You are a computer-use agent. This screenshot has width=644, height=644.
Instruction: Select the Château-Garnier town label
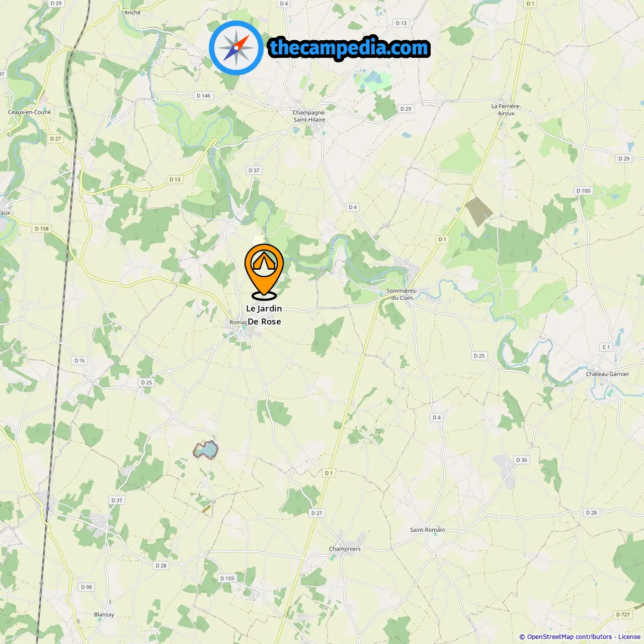click(607, 374)
